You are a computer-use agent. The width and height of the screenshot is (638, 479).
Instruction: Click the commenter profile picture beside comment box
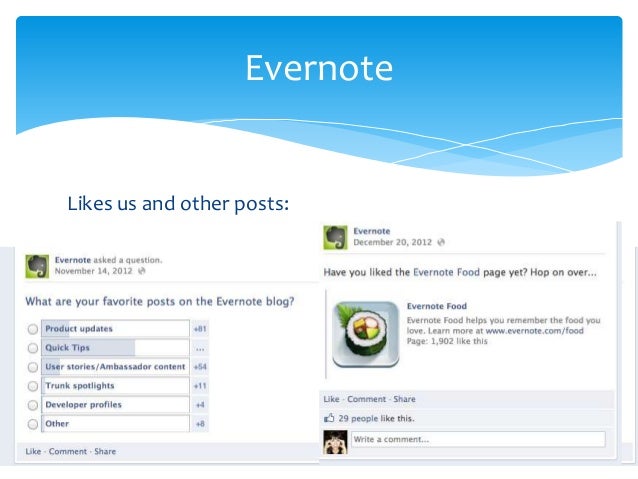pyautogui.click(x=335, y=442)
